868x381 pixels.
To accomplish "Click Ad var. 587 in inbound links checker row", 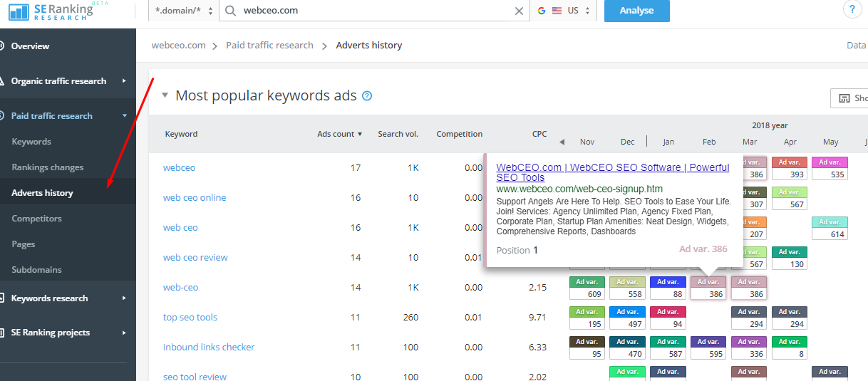I will 668,348.
